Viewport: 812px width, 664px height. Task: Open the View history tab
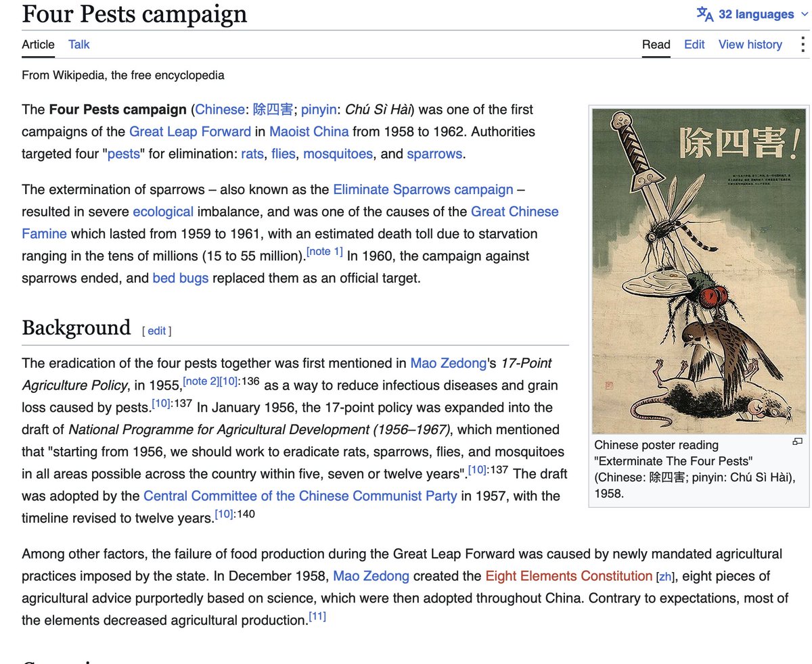(x=750, y=45)
